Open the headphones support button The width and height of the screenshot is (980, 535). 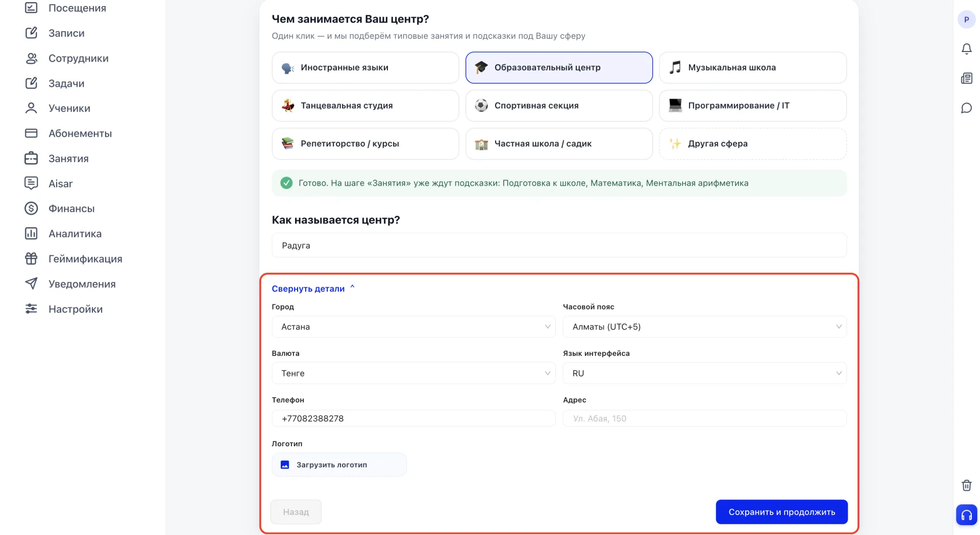966,515
